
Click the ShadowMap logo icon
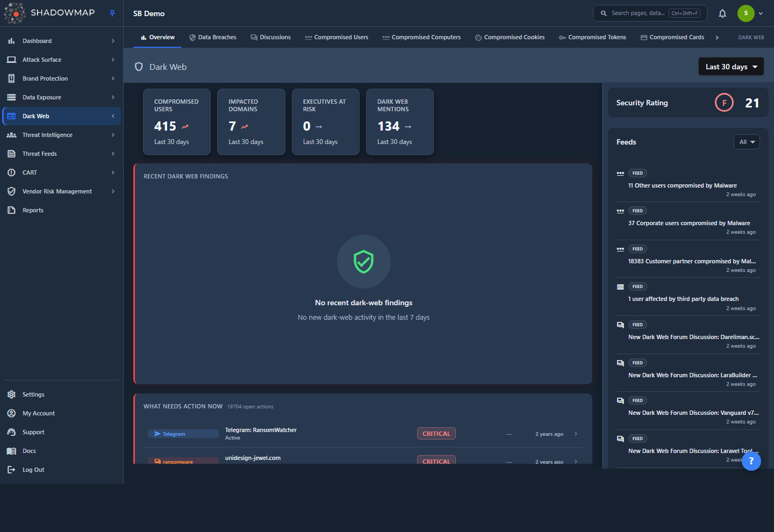tap(15, 13)
